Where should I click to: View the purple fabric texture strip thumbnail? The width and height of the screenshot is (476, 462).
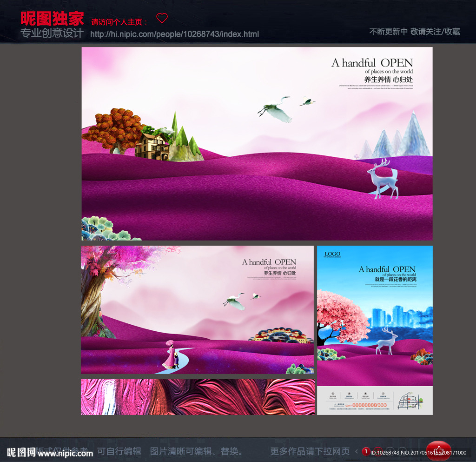[197, 397]
